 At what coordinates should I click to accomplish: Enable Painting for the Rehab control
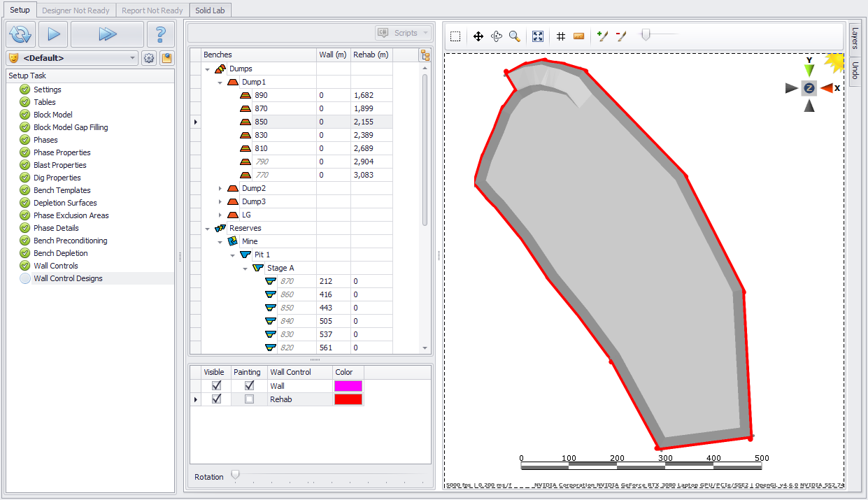249,399
